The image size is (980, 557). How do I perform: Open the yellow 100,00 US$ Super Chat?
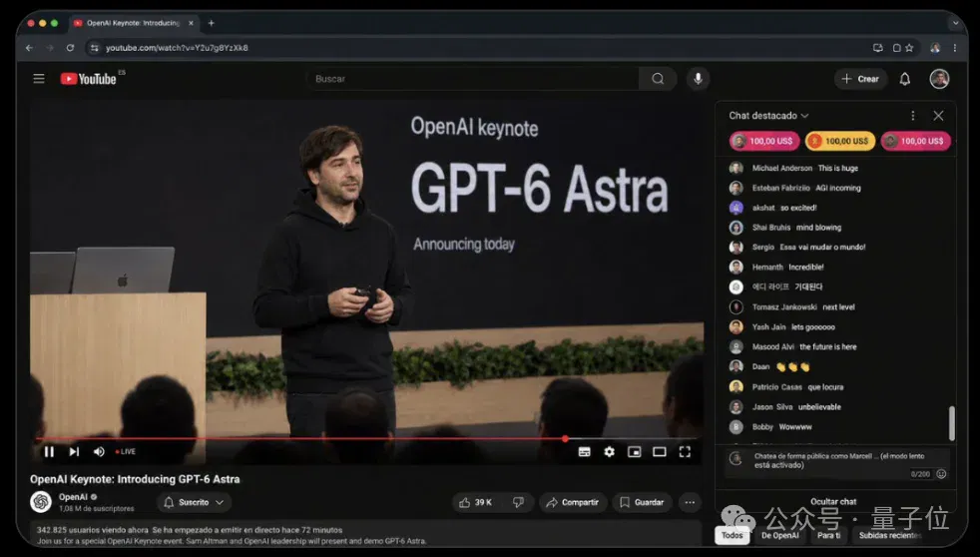tap(840, 142)
